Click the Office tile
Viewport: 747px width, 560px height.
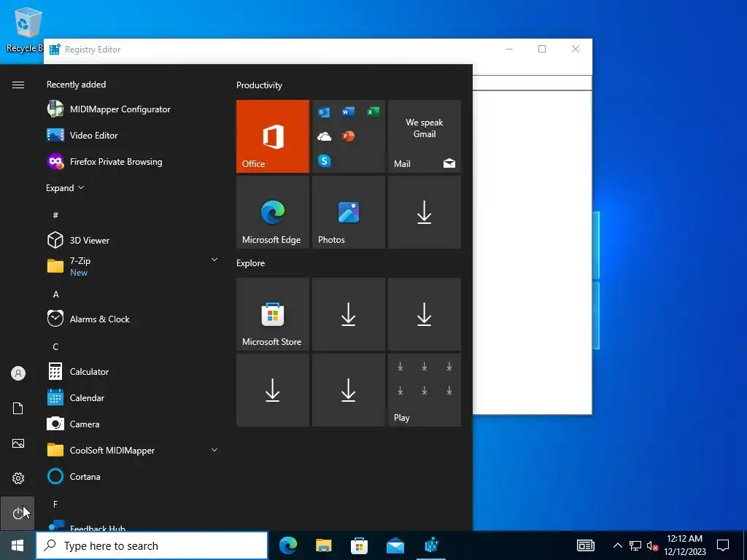coord(273,136)
